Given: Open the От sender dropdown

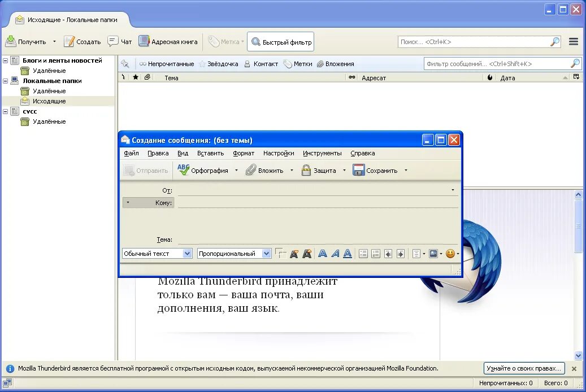Looking at the screenshot, I should pyautogui.click(x=453, y=190).
